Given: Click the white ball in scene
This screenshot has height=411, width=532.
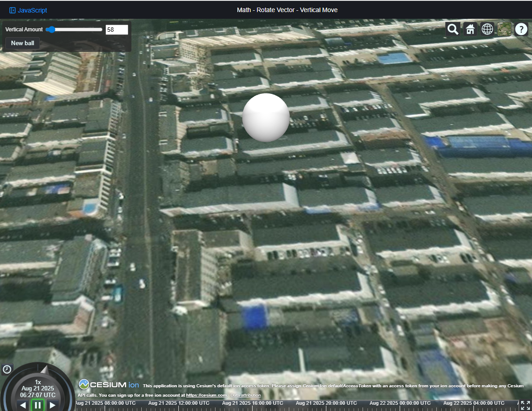Looking at the screenshot, I should point(266,118).
